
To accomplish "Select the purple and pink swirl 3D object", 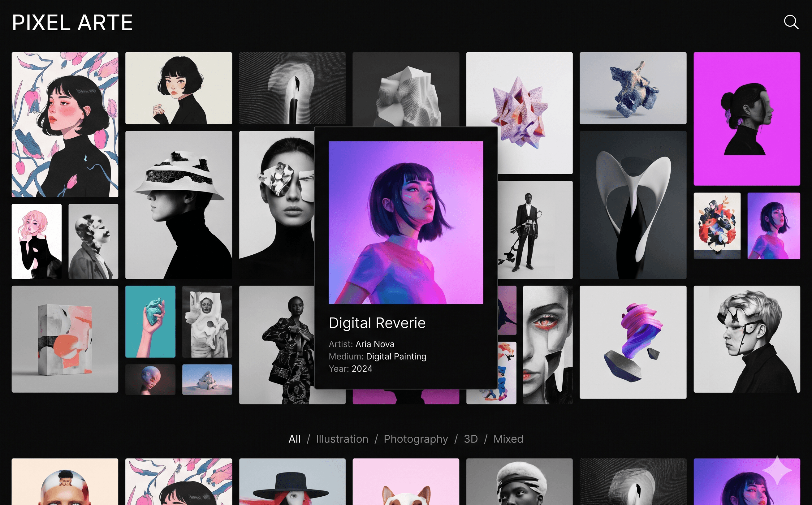I will [x=633, y=342].
